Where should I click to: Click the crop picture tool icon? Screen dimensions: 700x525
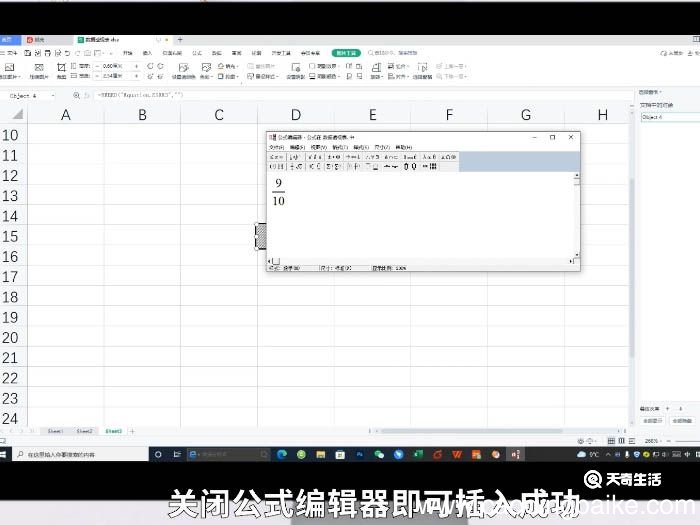(x=61, y=67)
